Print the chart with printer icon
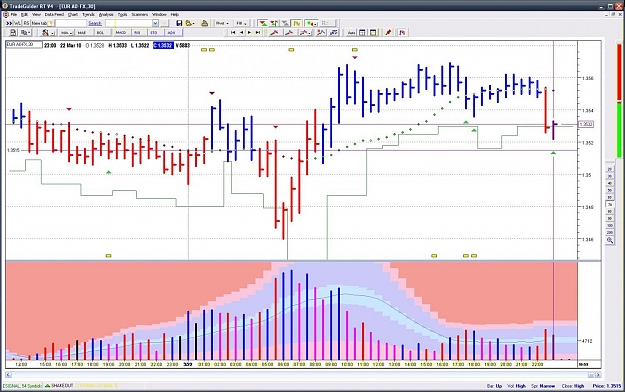Viewport: 625px width, 392px height. (204, 23)
